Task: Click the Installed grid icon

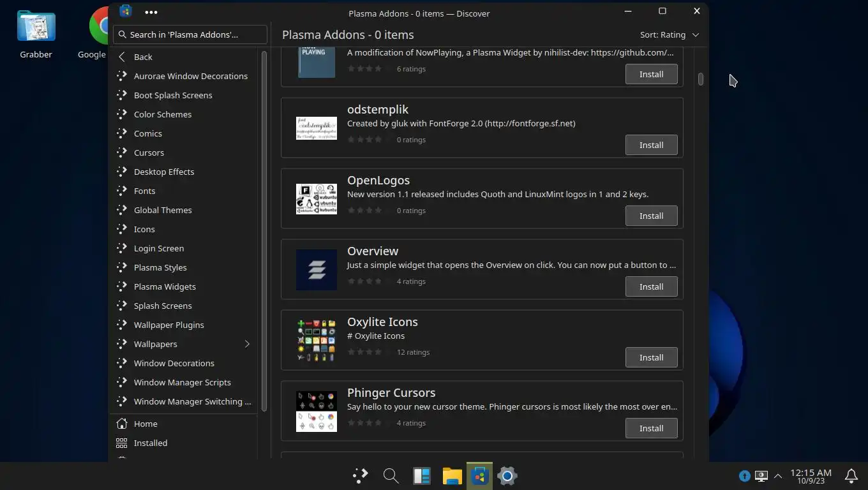Action: point(122,443)
